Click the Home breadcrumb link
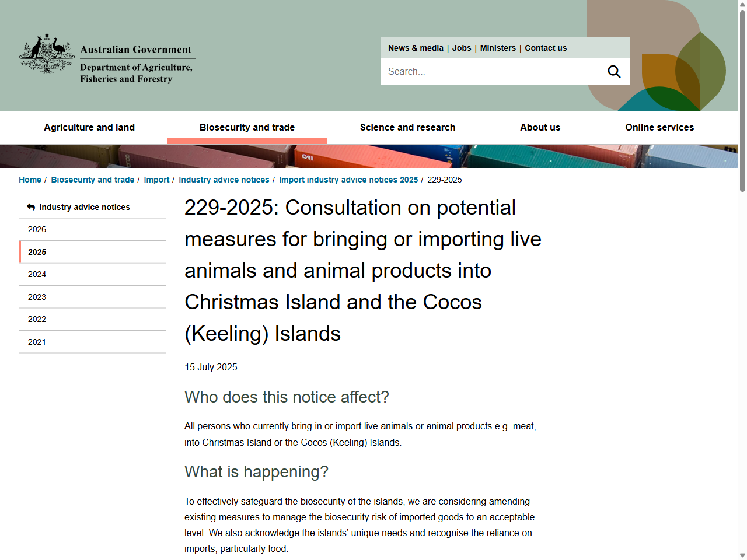The height and width of the screenshot is (560, 747). click(30, 180)
